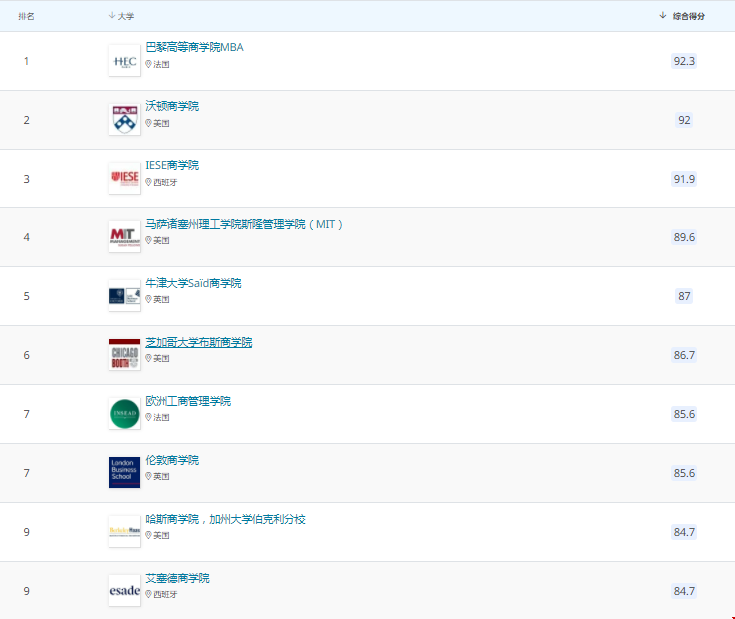Click location pin under 欧洲工商管理学院
This screenshot has height=619, width=735.
(x=148, y=417)
